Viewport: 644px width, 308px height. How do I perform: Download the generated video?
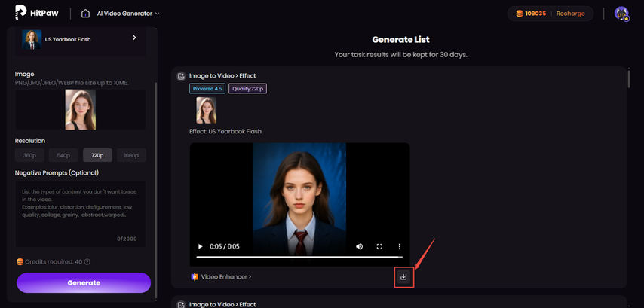pyautogui.click(x=403, y=277)
